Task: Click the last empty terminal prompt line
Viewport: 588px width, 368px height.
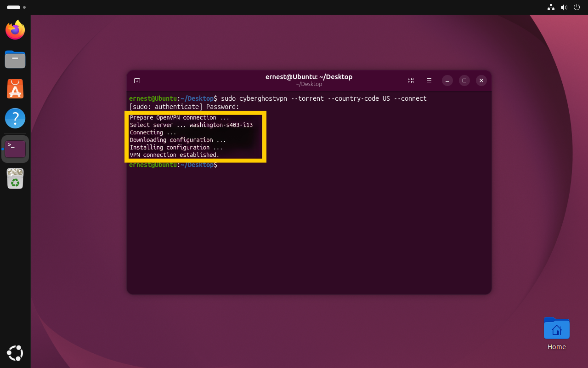Action: pyautogui.click(x=174, y=165)
